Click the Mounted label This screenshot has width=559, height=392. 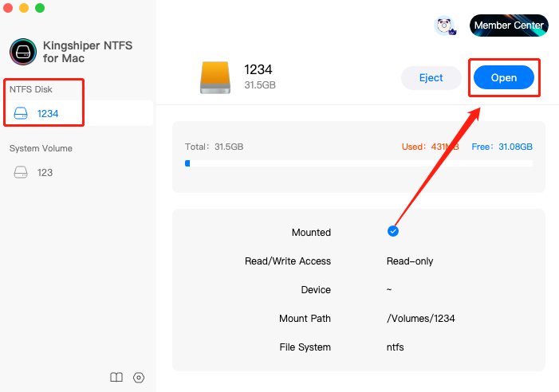pos(311,233)
